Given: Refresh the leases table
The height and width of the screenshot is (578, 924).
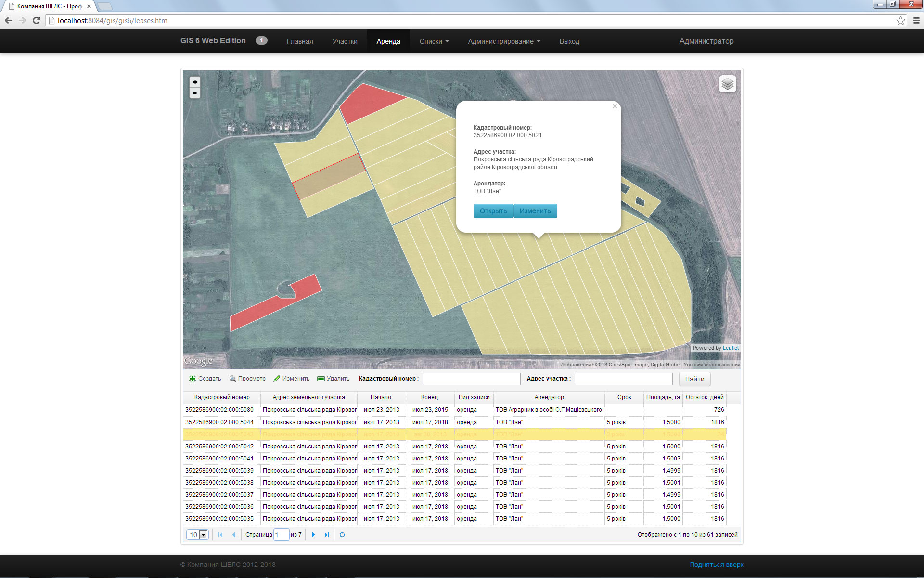Looking at the screenshot, I should coord(342,535).
